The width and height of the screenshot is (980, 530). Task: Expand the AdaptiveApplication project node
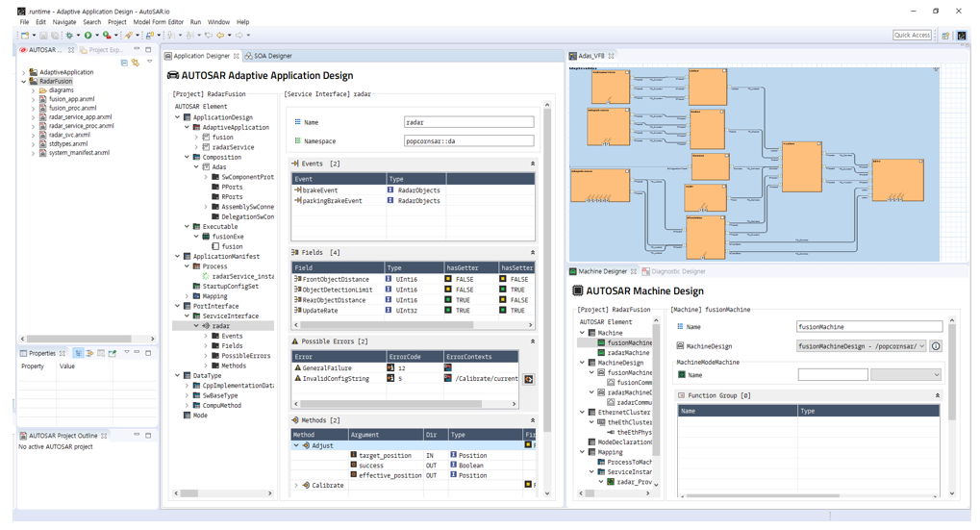point(24,72)
